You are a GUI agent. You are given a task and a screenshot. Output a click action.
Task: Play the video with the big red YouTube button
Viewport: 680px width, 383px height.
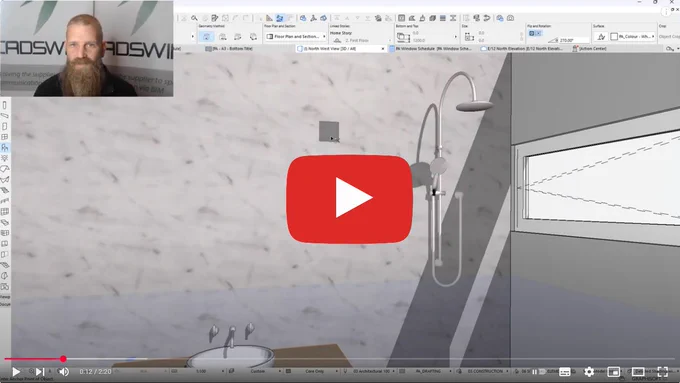coord(349,199)
